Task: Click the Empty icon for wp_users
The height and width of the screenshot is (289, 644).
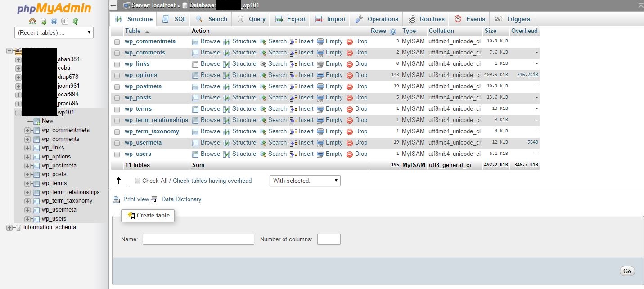Action: [320, 154]
